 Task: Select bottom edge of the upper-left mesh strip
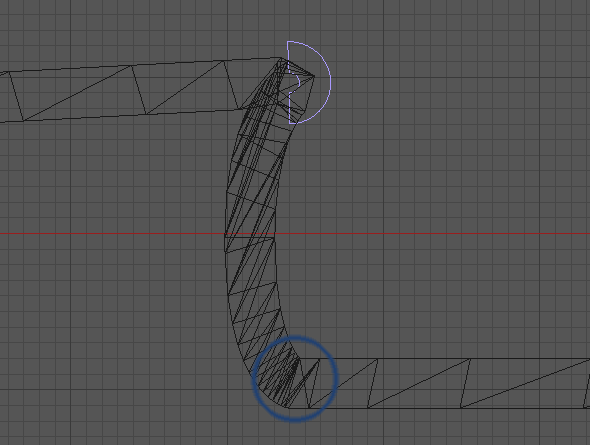[x=120, y=115]
